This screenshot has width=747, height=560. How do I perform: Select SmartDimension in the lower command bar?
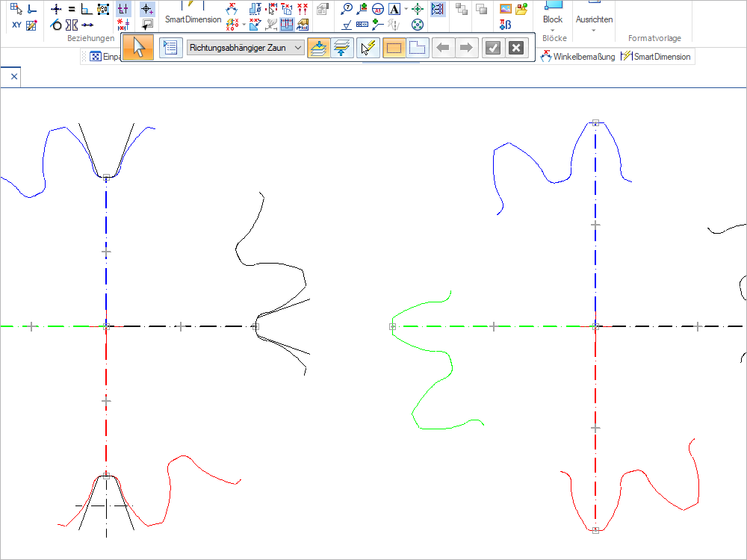coord(656,57)
